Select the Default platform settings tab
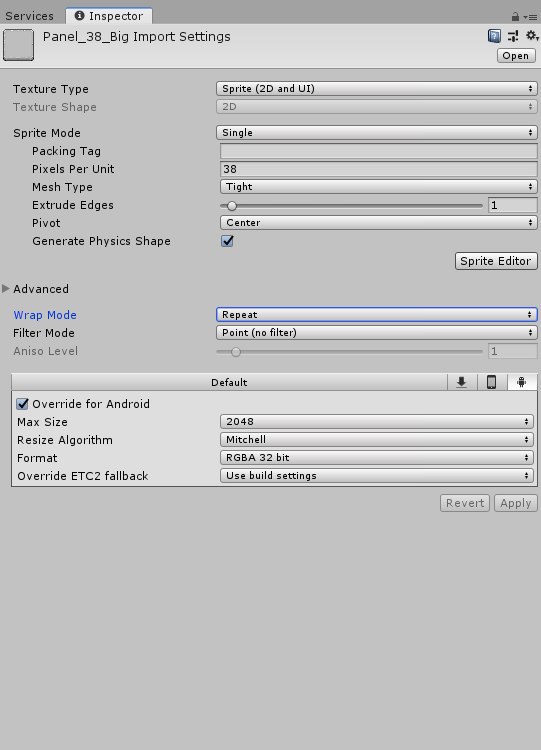541x750 pixels. [x=229, y=382]
